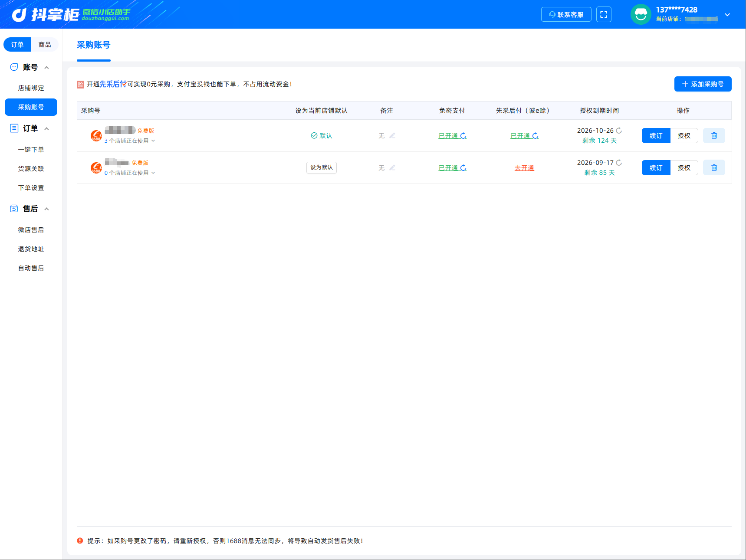Select 采购账号 in the sidebar
746x560 pixels.
(x=31, y=107)
